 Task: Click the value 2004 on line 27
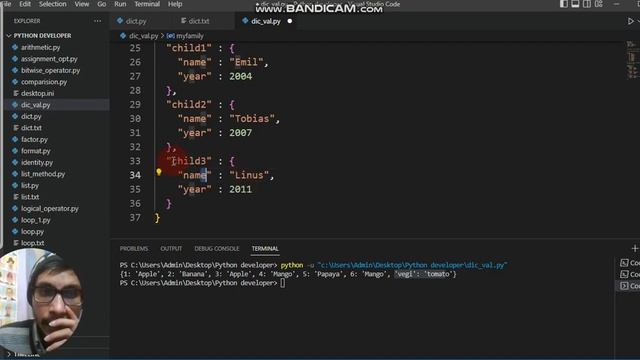pos(240,76)
